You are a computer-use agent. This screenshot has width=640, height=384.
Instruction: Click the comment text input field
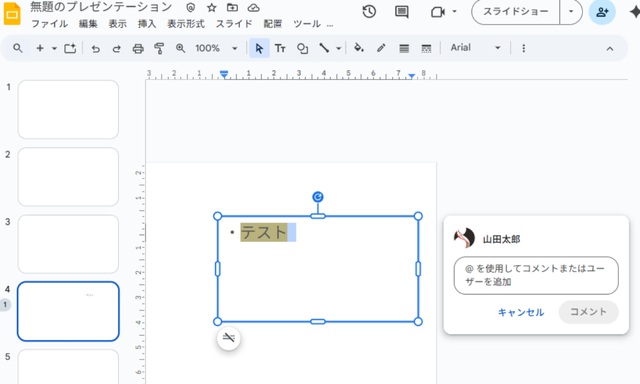536,275
